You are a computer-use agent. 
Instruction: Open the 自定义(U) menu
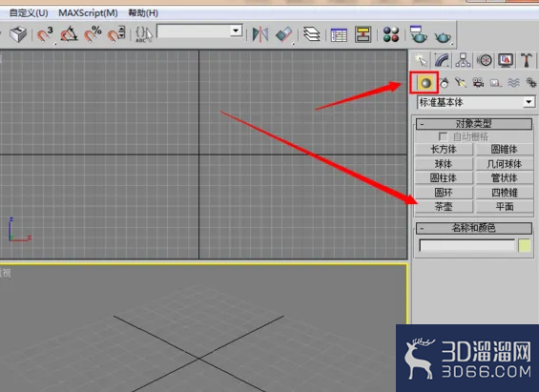29,13
